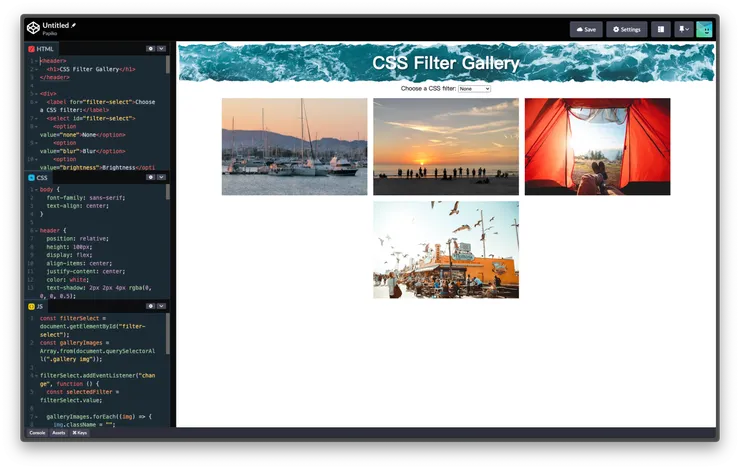The image size is (740, 469).
Task: Open the Assets panel
Action: click(x=59, y=433)
